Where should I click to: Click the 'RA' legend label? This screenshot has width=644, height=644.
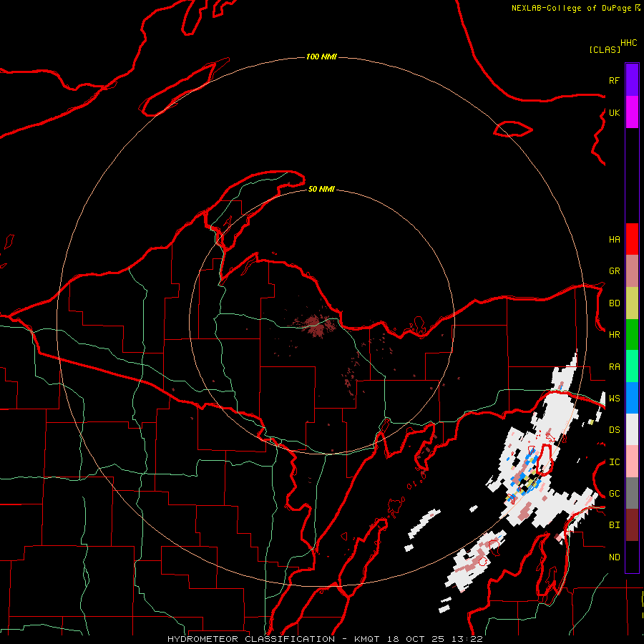coord(614,367)
